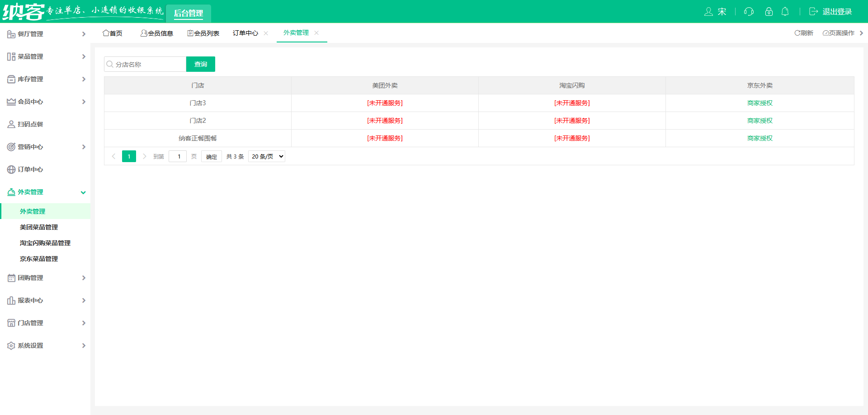The height and width of the screenshot is (415, 868).
Task: Open the 20 条/页 page size dropdown
Action: (267, 156)
